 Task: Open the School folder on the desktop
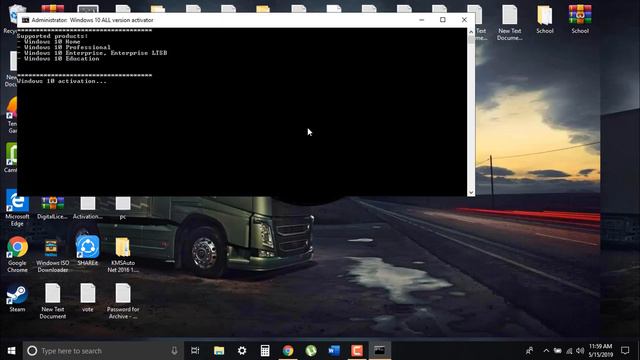(544, 20)
